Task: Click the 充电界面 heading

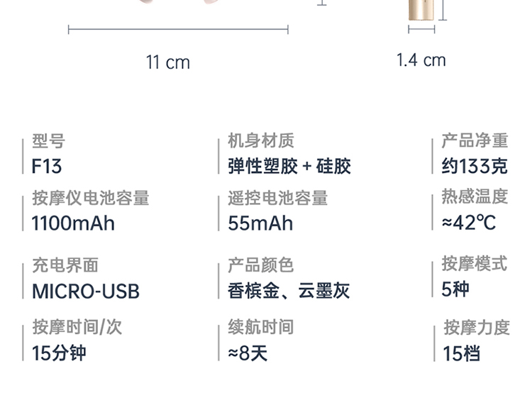Action: point(65,265)
